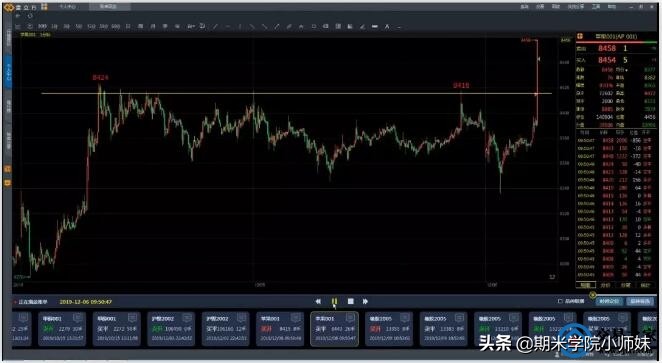The height and width of the screenshot is (363, 662).
Task: Select the straight line drawing tool
Action: pos(215,26)
